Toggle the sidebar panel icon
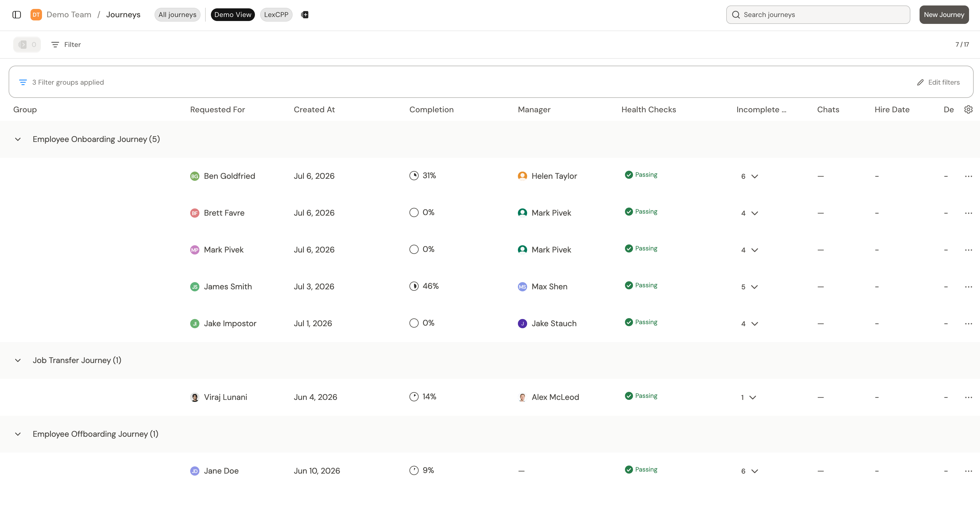980x509 pixels. [x=17, y=14]
